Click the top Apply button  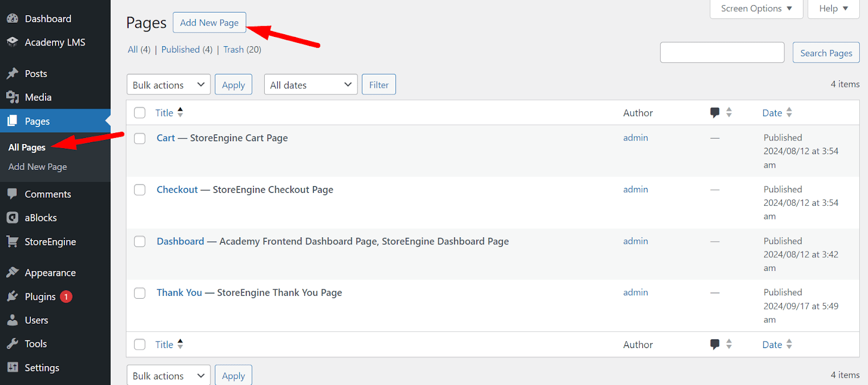(233, 85)
